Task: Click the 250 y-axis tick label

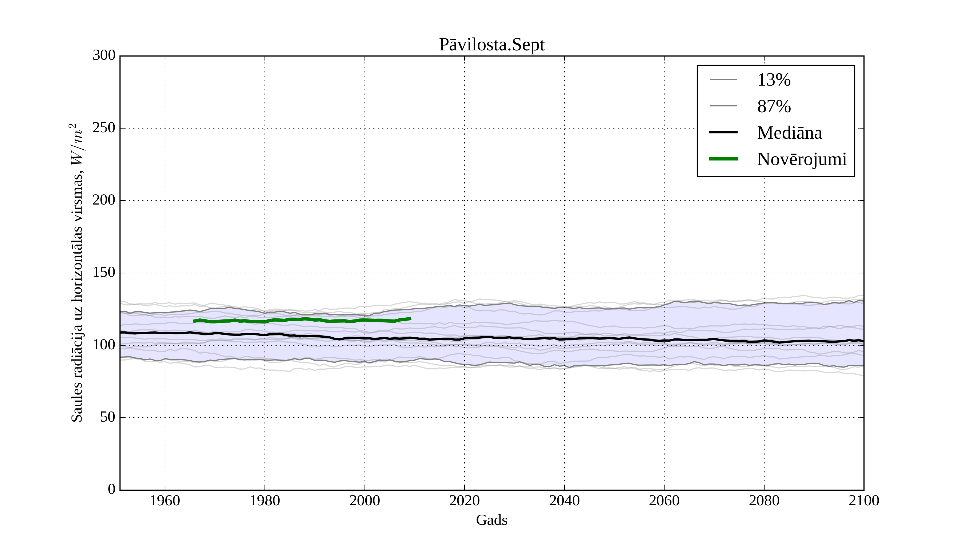Action: pyautogui.click(x=104, y=128)
